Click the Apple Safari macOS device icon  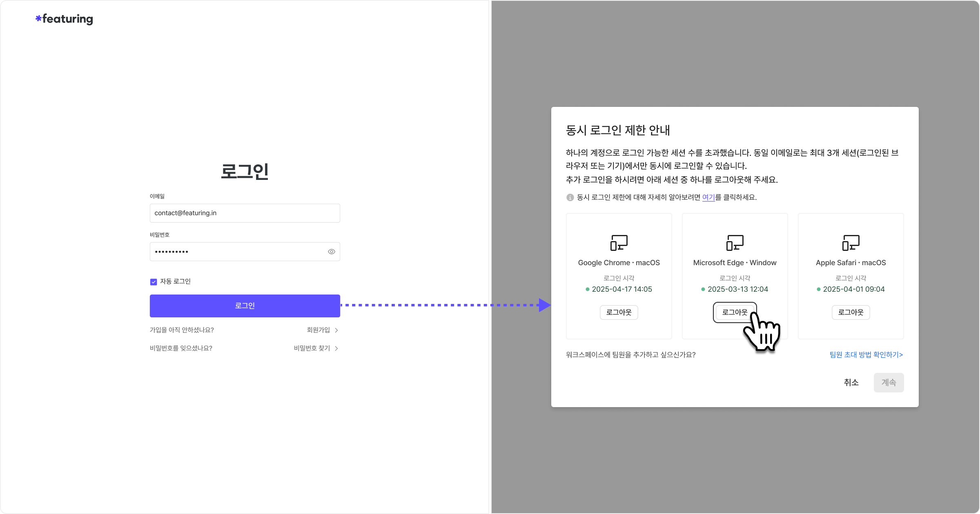point(851,243)
